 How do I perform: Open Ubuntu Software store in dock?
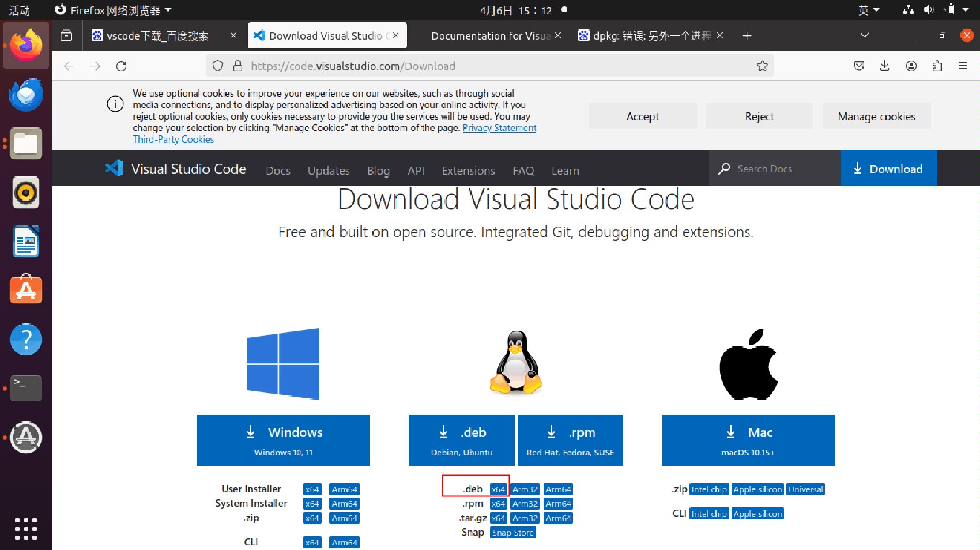(x=26, y=290)
